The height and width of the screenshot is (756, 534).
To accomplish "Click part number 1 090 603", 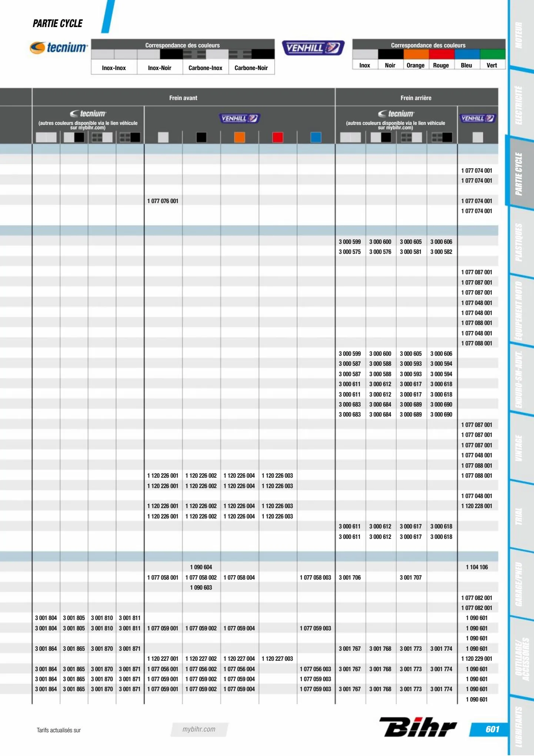I will coord(201,587).
